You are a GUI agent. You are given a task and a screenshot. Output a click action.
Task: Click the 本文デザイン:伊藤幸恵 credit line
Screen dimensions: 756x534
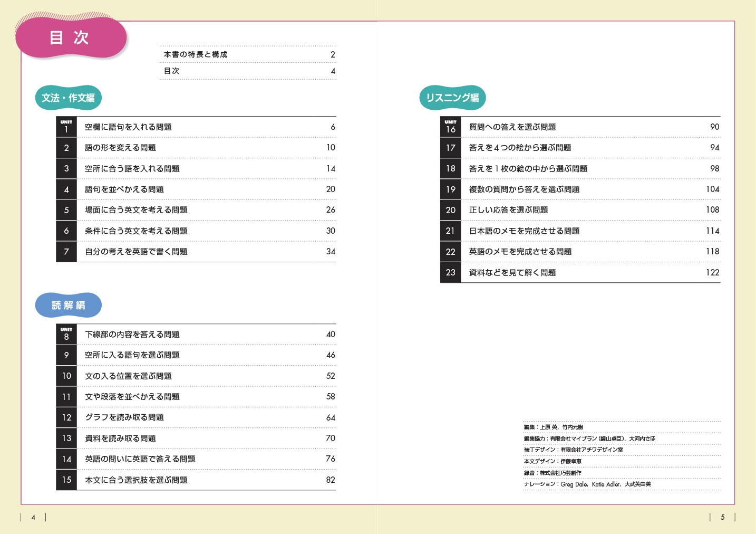coord(553,462)
